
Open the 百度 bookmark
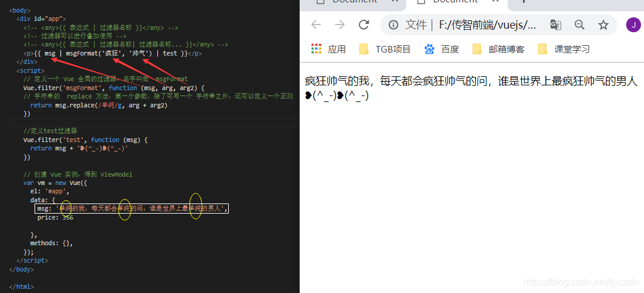click(x=442, y=50)
